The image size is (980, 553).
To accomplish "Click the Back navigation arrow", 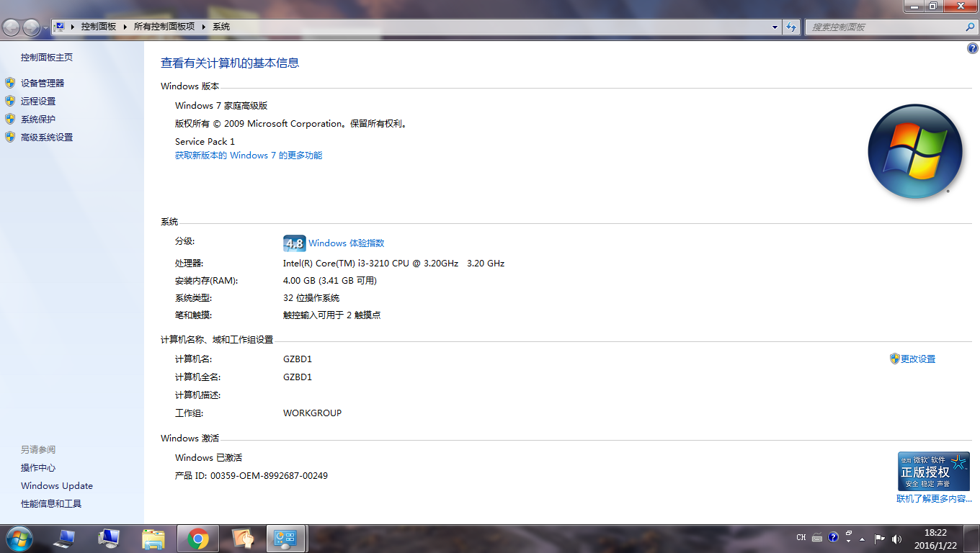I will tap(12, 27).
